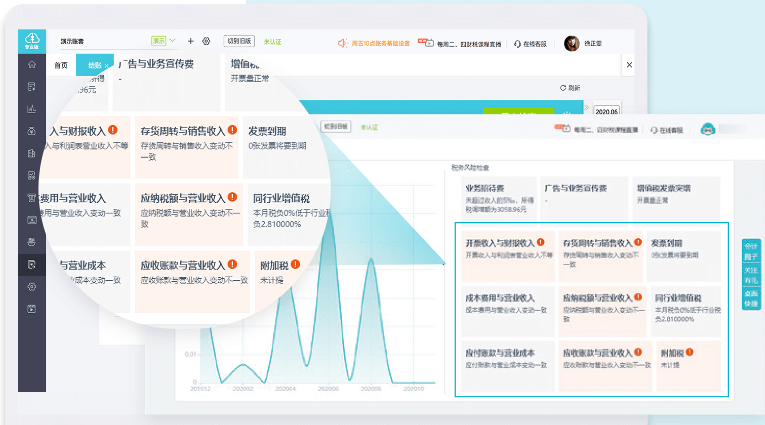Close the active blue tab
The width and height of the screenshot is (765, 425).
(108, 65)
